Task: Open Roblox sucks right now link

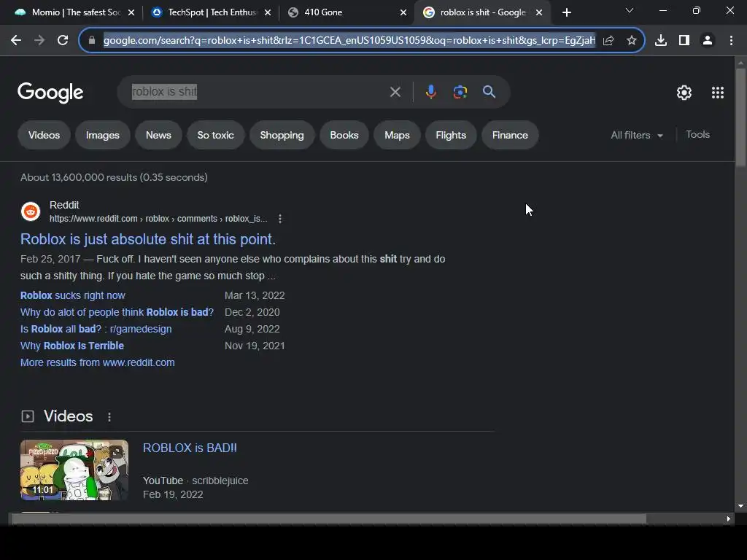Action: 72,295
